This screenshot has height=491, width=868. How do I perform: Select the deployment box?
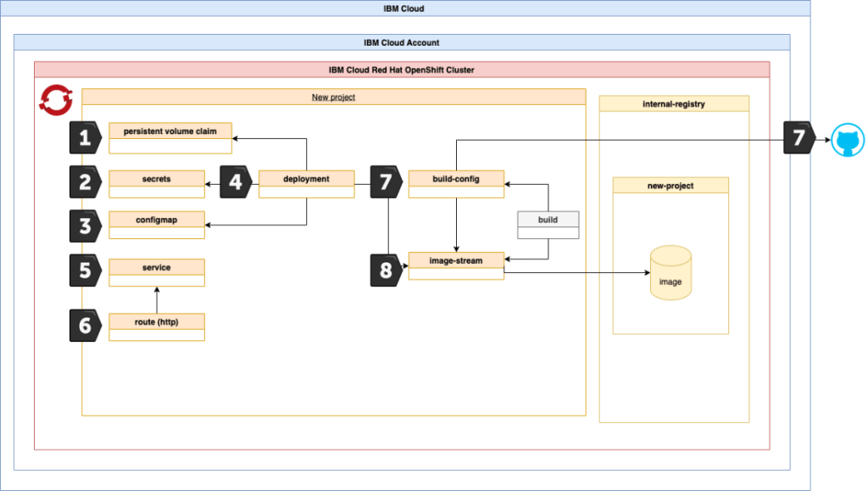click(x=307, y=184)
